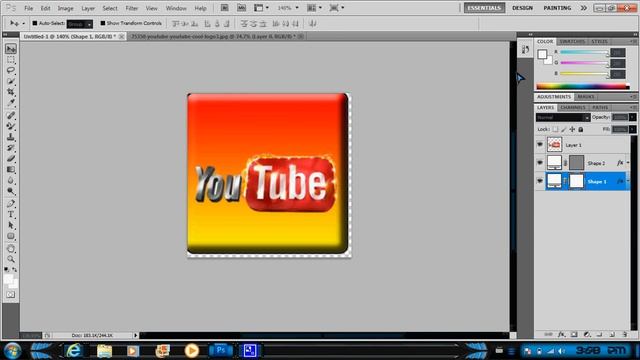Hide the Shape 2 layer eye icon
The image size is (640, 360).
coord(540,162)
